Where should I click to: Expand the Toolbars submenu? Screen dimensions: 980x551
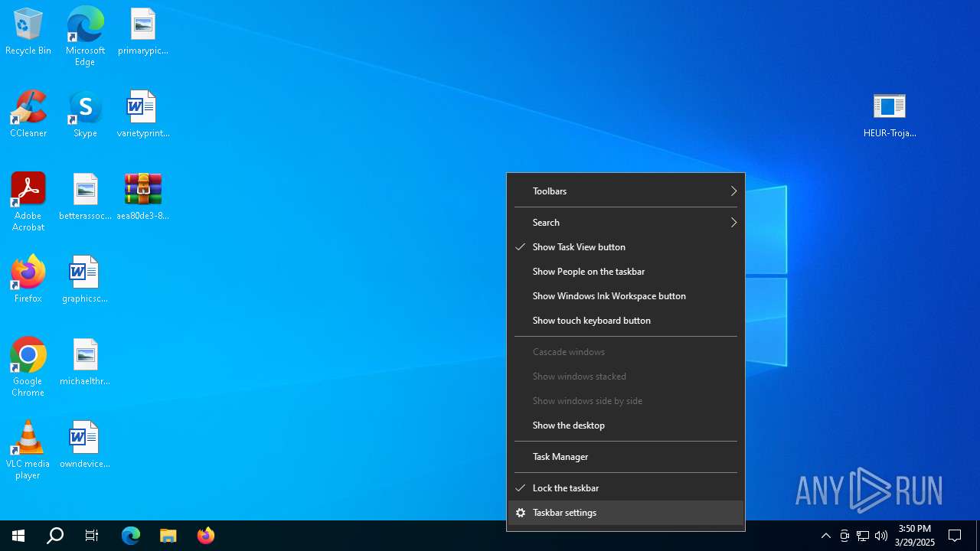[626, 191]
